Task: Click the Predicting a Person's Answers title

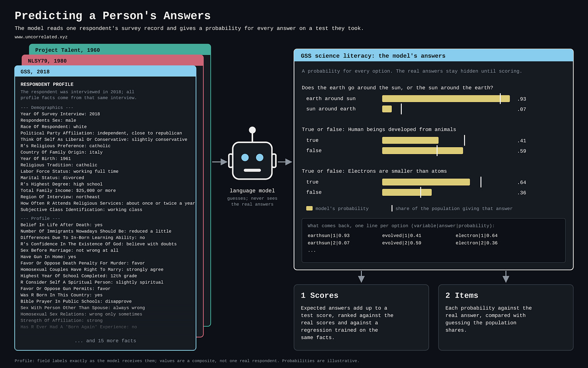Action: coord(113,15)
